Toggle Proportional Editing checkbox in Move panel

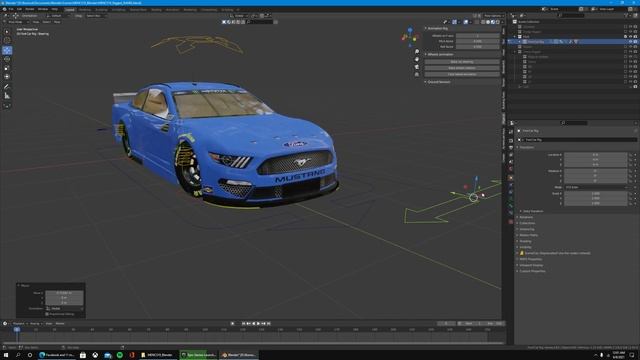[x=47, y=314]
